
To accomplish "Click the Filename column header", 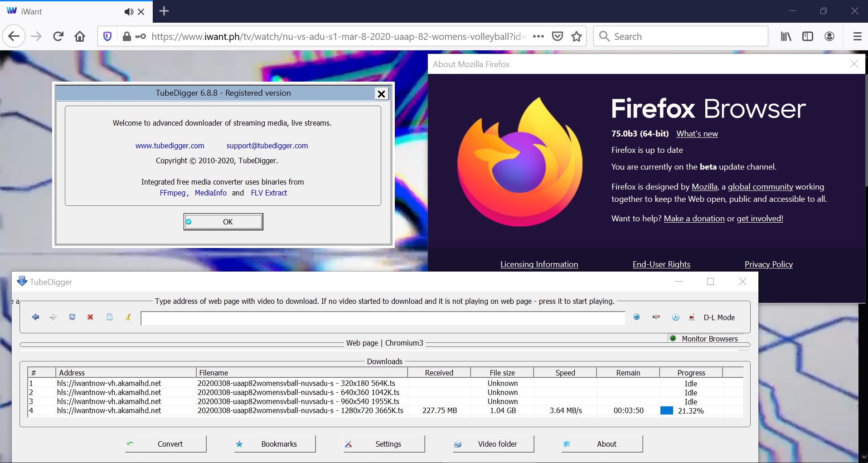I will point(302,373).
